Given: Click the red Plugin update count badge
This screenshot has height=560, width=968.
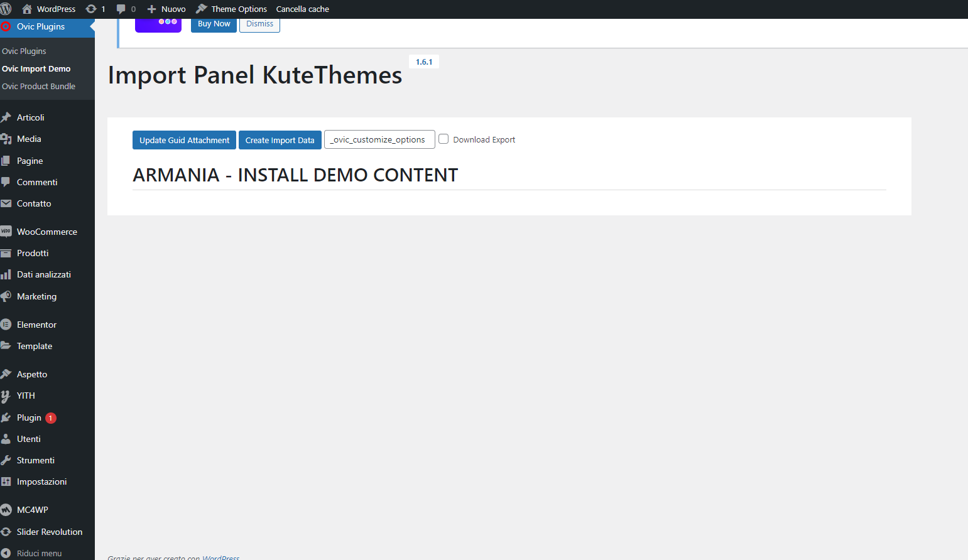Looking at the screenshot, I should pyautogui.click(x=51, y=418).
